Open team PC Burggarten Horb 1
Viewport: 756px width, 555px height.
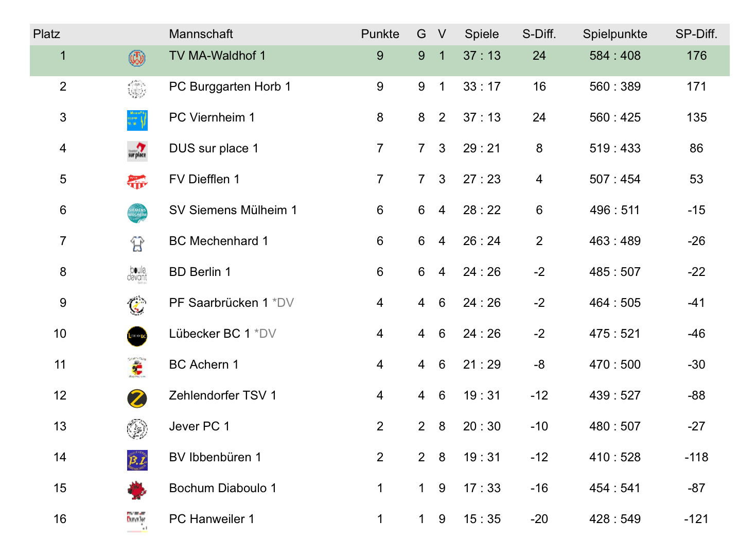pos(230,86)
